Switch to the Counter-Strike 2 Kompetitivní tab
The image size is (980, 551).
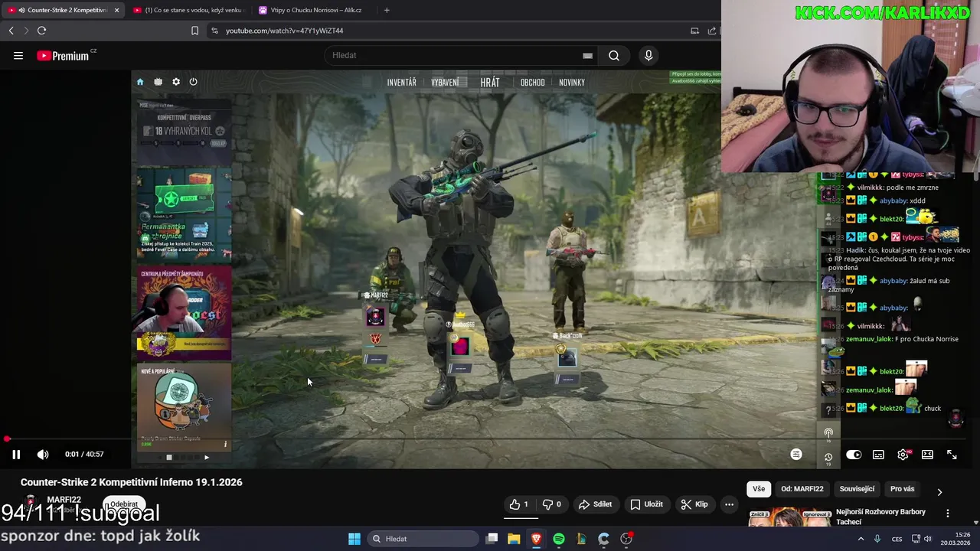pos(63,10)
